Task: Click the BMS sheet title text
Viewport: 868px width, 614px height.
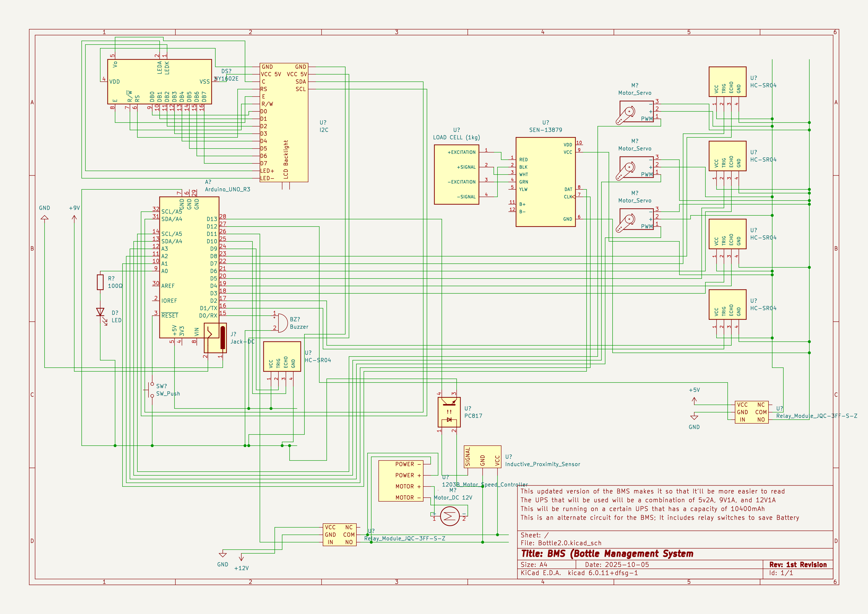Action: pos(607,554)
